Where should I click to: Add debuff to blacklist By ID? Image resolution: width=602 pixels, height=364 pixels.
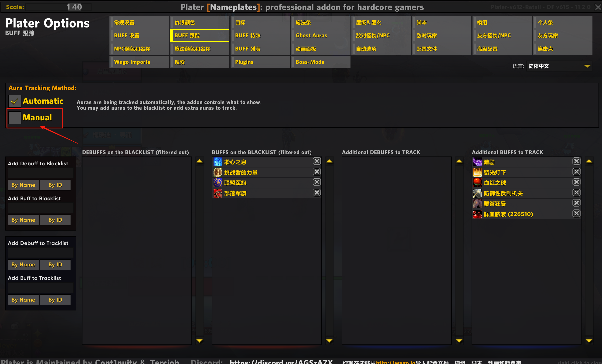coord(55,185)
